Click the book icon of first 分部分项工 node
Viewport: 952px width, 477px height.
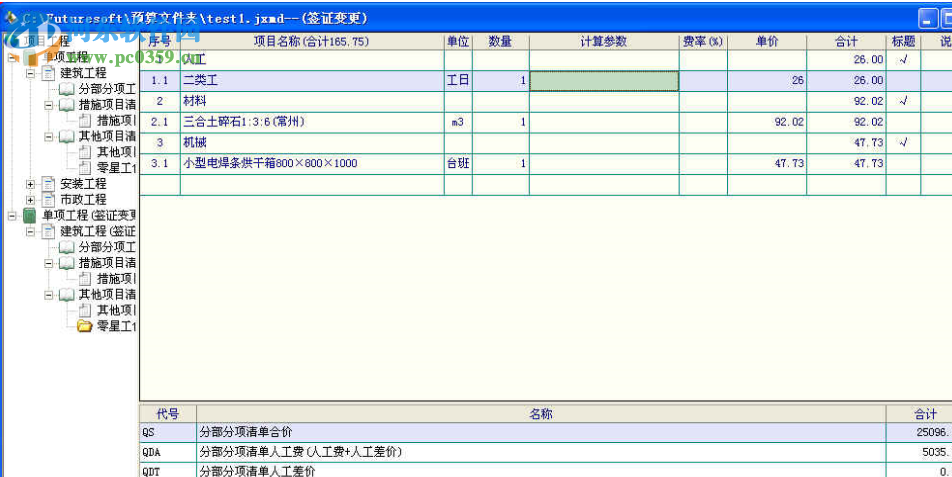pyautogui.click(x=67, y=89)
